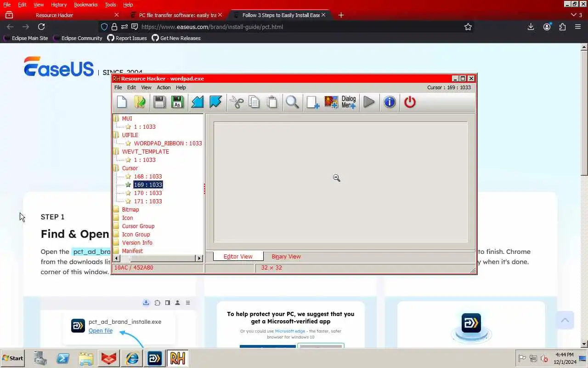Click the left-pointing blue arrow toolbar icon
Viewport: 588px width, 368px height.
point(197,102)
